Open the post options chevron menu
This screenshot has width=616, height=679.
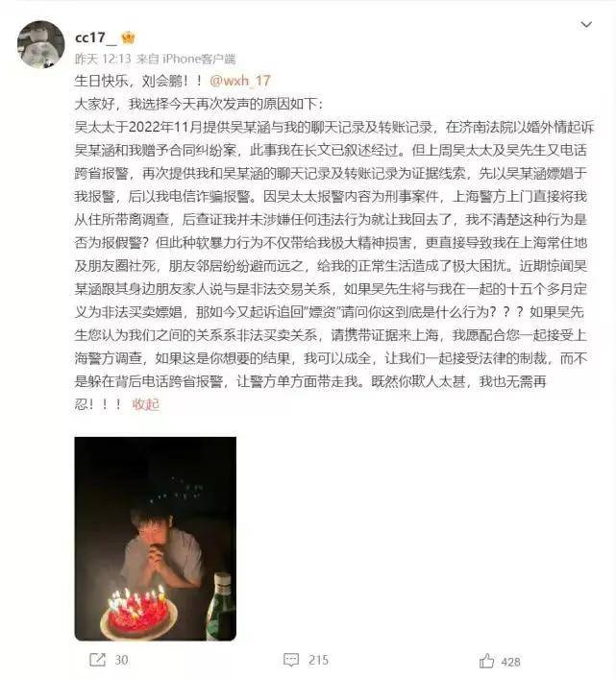586,24
